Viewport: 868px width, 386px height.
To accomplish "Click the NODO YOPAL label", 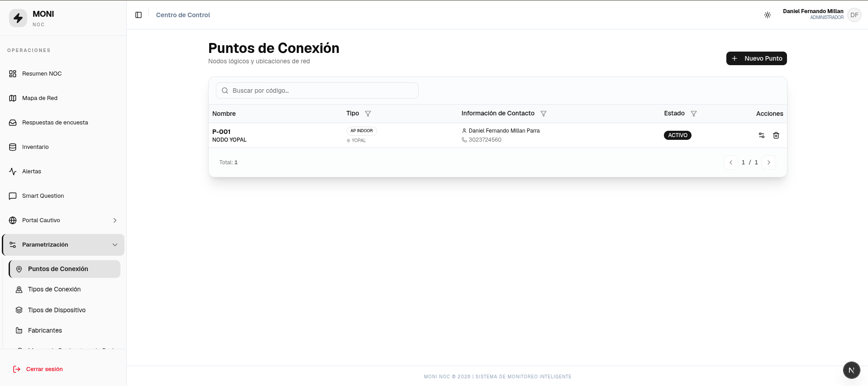I will click(229, 140).
